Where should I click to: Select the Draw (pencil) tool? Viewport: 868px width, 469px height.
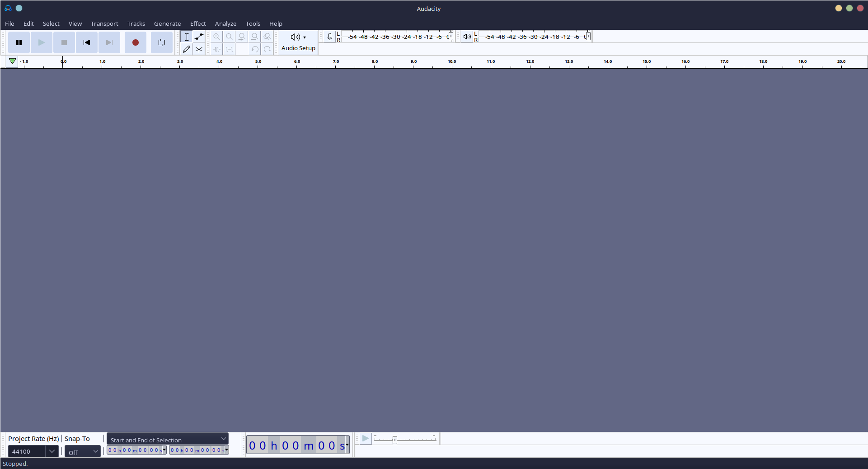(x=187, y=49)
